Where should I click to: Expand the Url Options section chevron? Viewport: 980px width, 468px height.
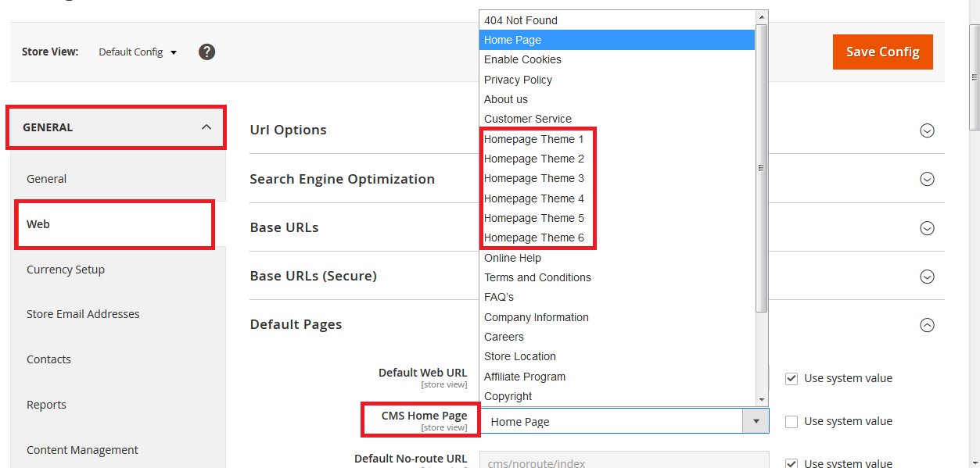[x=927, y=130]
